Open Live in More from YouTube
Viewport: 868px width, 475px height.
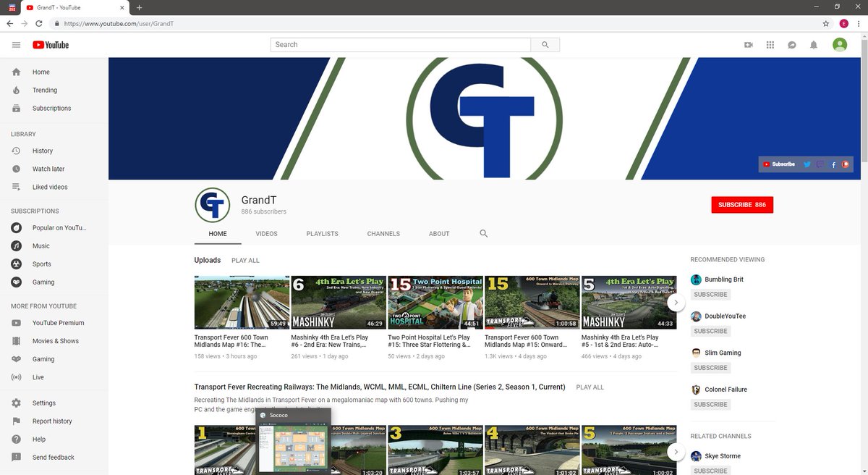[x=54, y=377]
